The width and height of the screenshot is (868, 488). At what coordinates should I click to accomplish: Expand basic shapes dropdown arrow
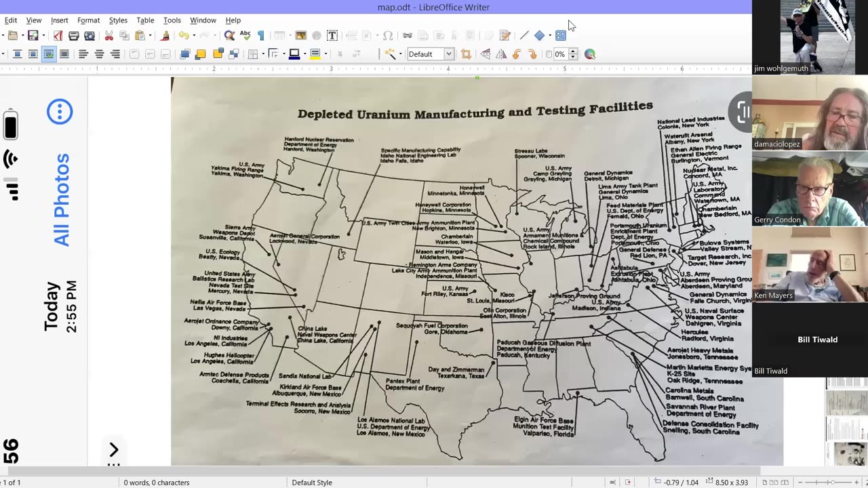549,36
